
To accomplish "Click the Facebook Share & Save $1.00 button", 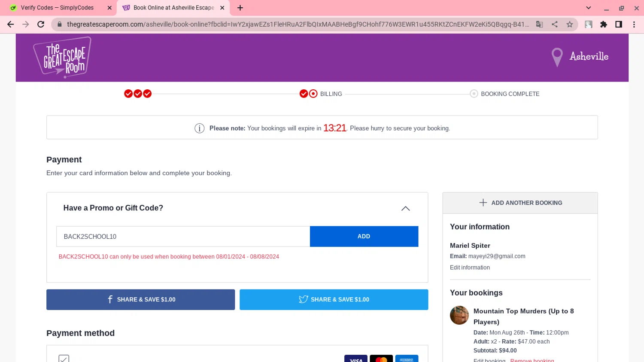I will coord(140,299).
